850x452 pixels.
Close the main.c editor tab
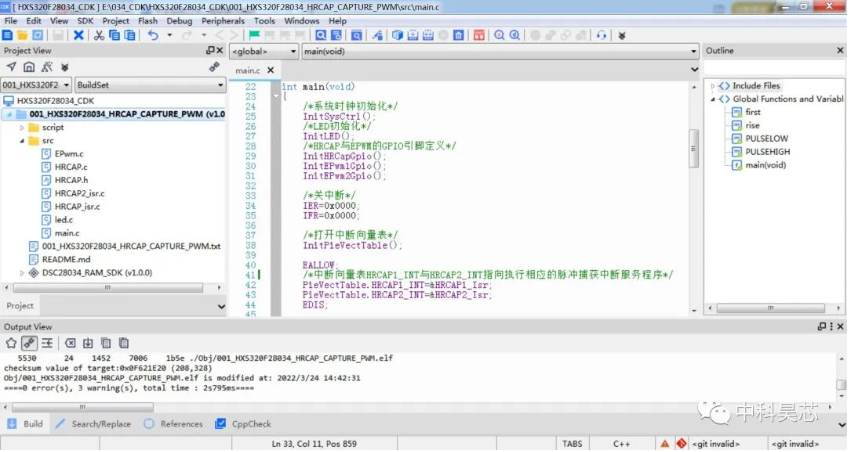271,70
